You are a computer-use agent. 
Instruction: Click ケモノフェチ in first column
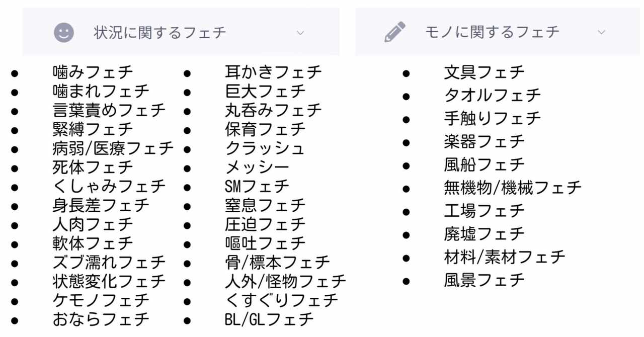pos(101,300)
